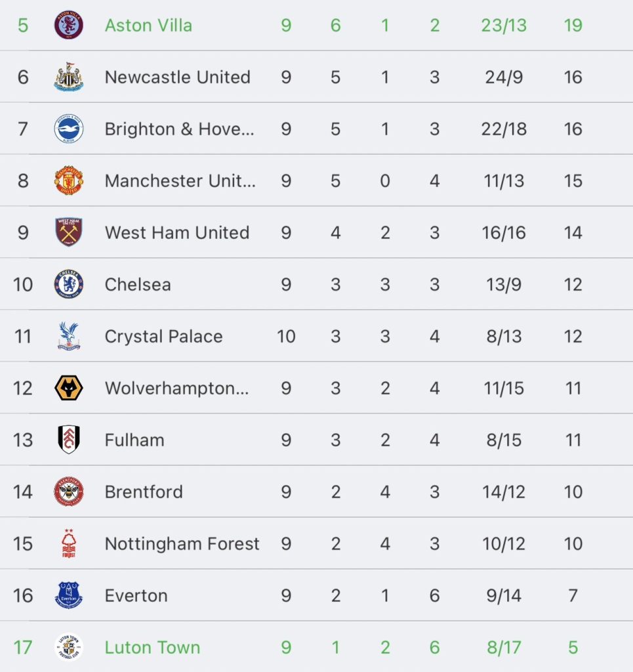Open the Luton Town badge

68,646
